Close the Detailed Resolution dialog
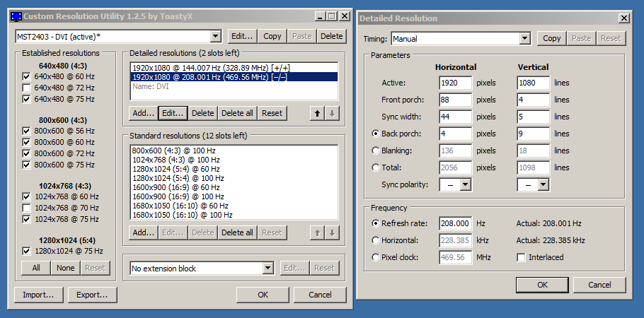The image size is (644, 318). coord(623,18)
